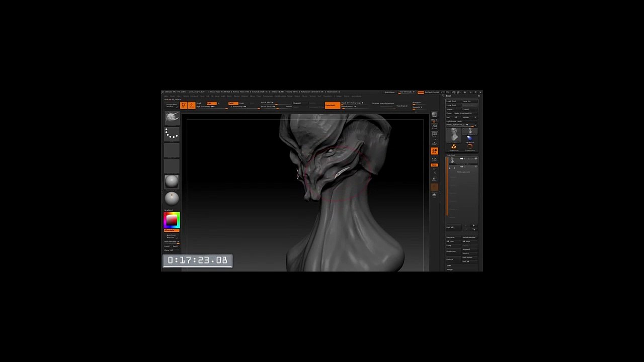Activate the orange Edit mode button
Image resolution: width=644 pixels, height=362 pixels.
point(184,105)
